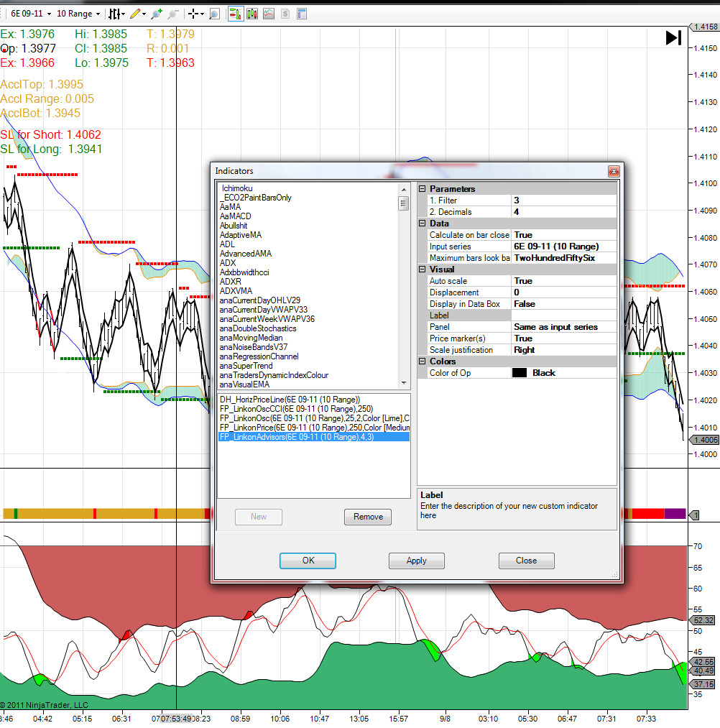The image size is (720, 728).
Task: Remove the selected indicator
Action: point(368,517)
